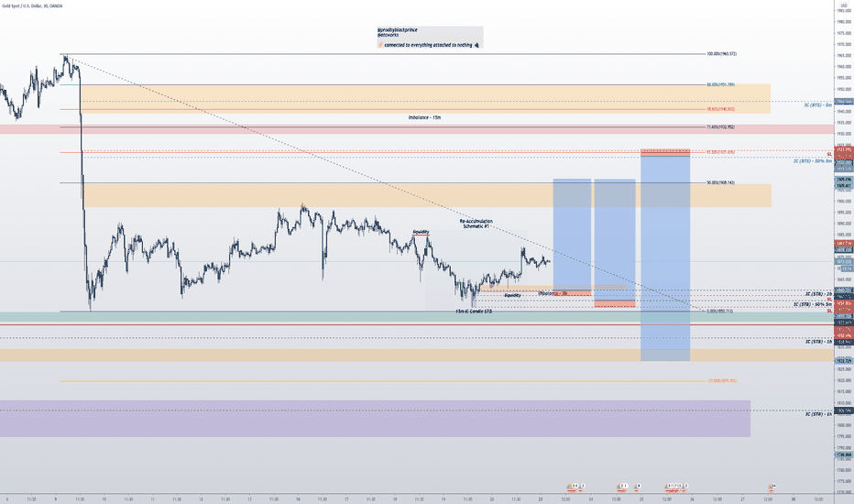This screenshot has width=854, height=504.
Task: Select the purple demand zone rectangle
Action: pos(376,419)
